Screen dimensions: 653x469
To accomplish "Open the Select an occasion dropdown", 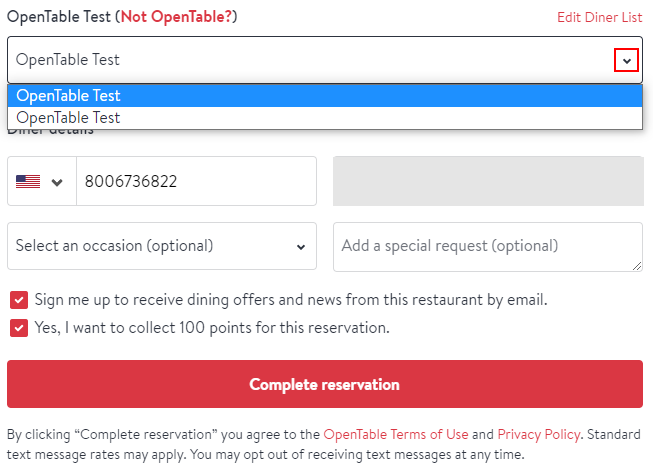I will click(162, 246).
